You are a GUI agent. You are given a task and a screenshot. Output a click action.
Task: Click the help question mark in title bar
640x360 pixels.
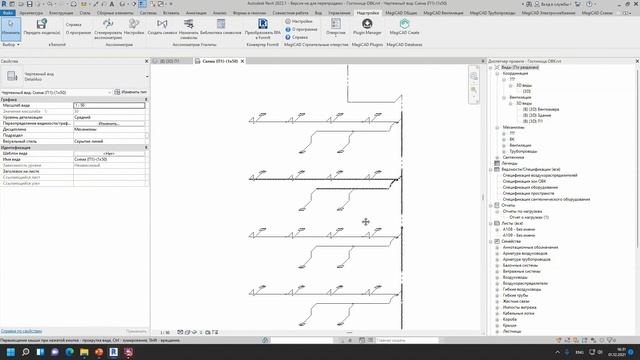click(589, 4)
